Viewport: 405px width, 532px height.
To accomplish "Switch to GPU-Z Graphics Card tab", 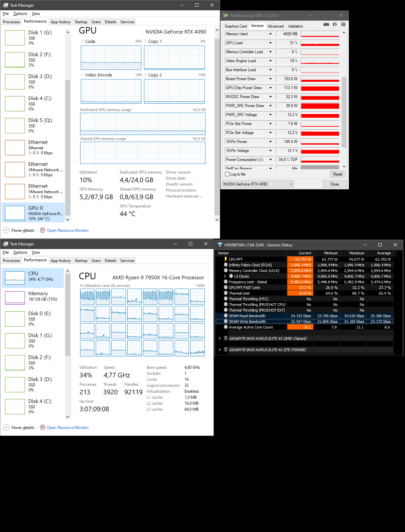I will 236,26.
